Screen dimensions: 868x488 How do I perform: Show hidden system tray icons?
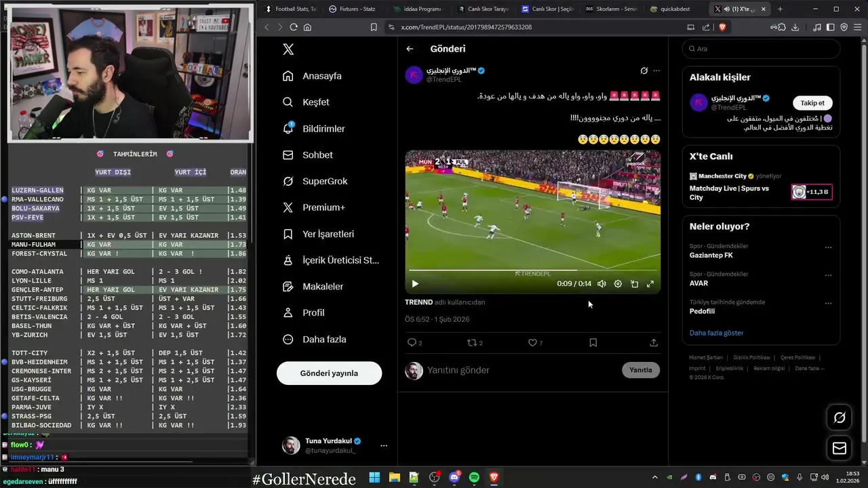[654, 478]
